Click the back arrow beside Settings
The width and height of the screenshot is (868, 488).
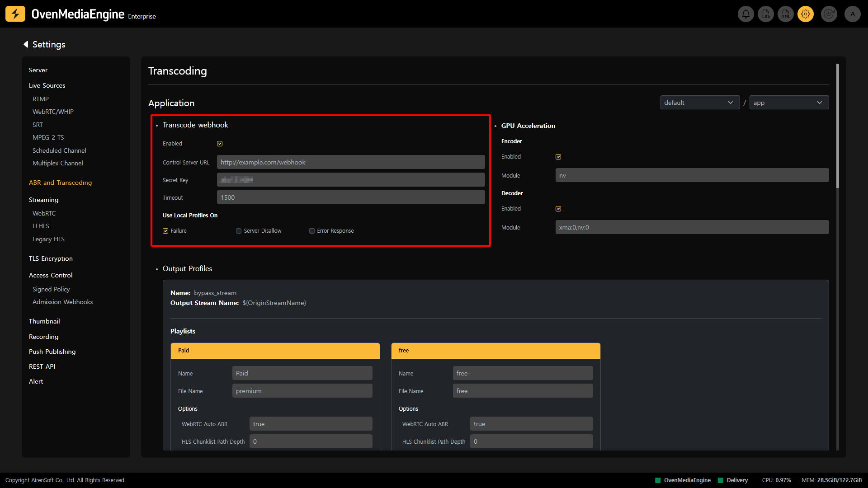26,44
